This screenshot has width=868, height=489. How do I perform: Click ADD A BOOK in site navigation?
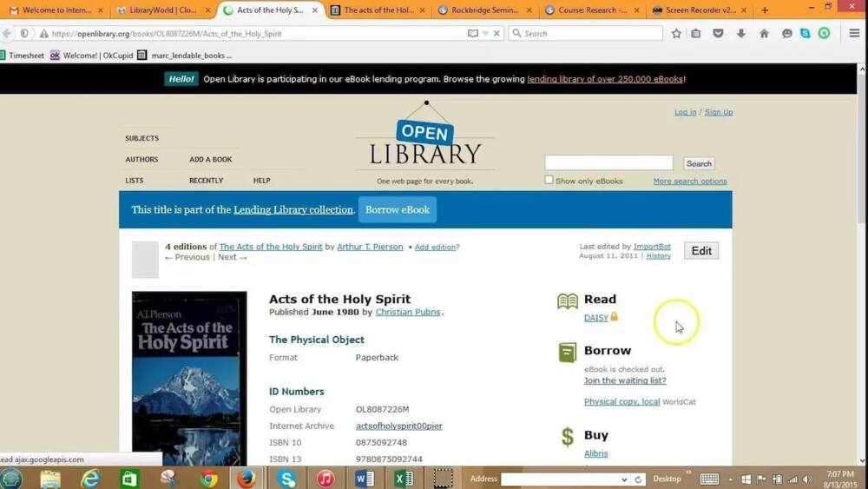210,159
